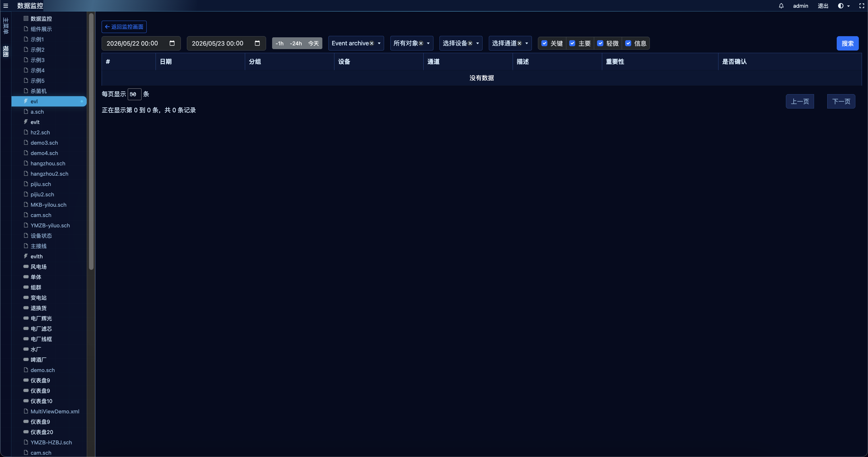This screenshot has width=868, height=457.
Task: Focus the start datetime input field
Action: [x=141, y=43]
